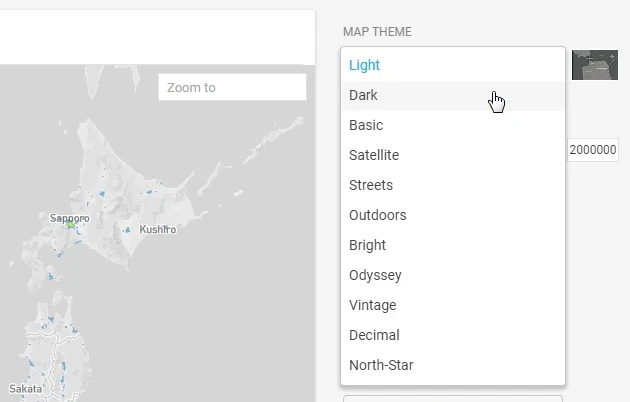Click the green marker at Sapporo
The width and height of the screenshot is (630, 402).
click(71, 224)
